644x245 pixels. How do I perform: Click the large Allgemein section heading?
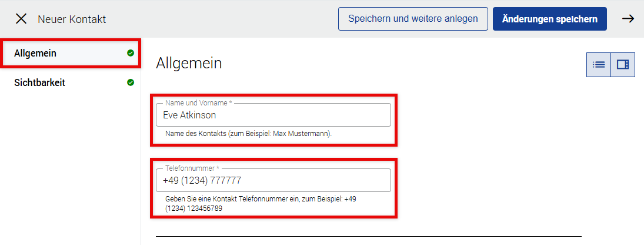pos(189,64)
